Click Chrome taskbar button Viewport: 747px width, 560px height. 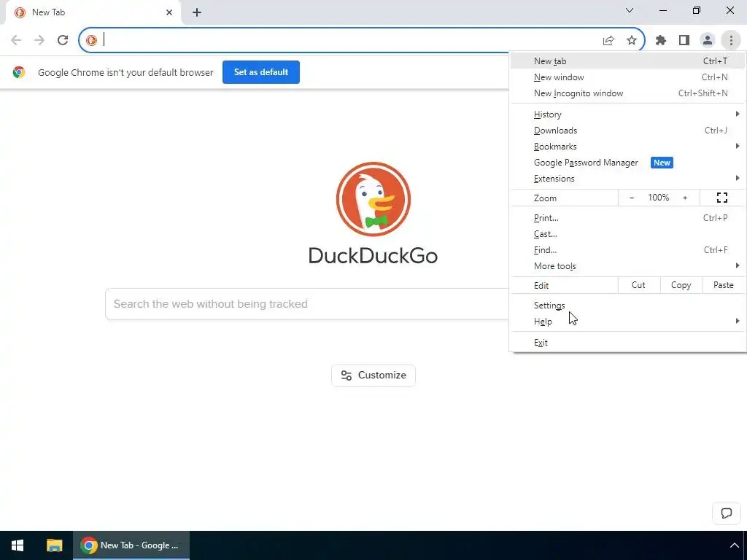coord(131,545)
